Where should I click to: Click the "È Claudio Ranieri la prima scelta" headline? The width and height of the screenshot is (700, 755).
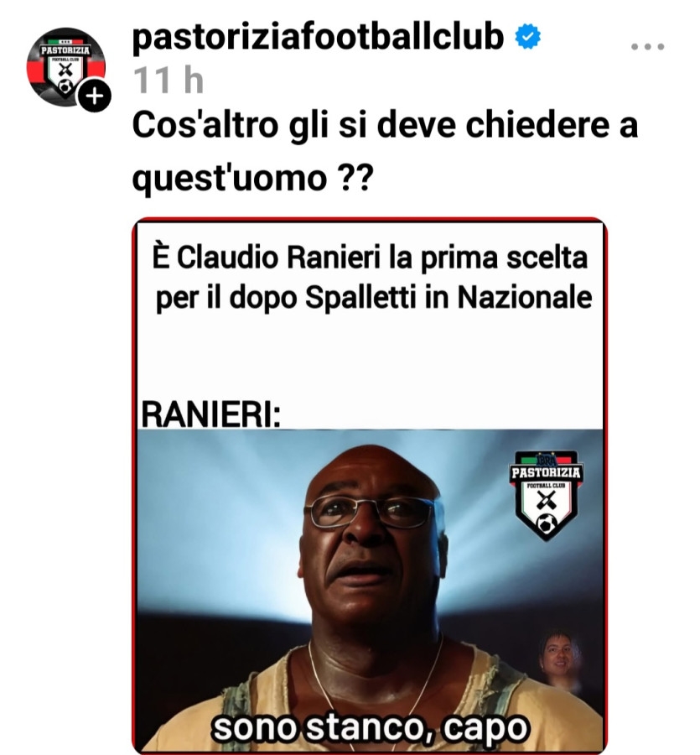coord(370,257)
